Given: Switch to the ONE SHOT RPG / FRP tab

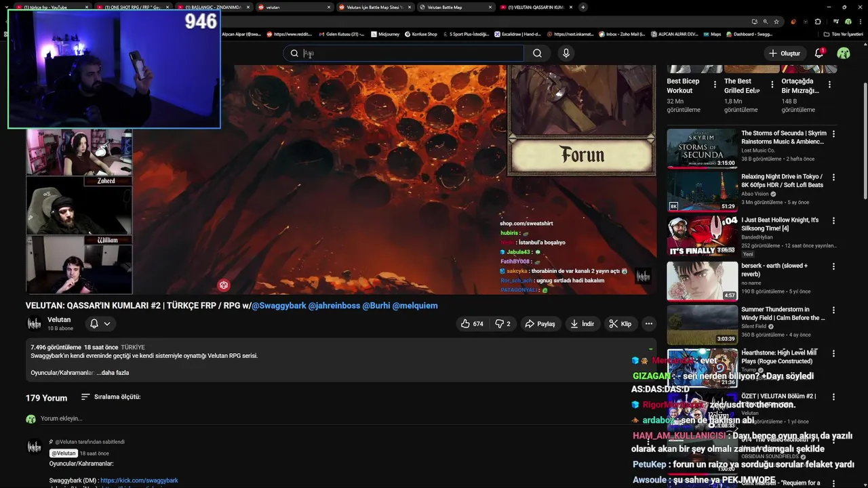Looking at the screenshot, I should pyautogui.click(x=132, y=7).
